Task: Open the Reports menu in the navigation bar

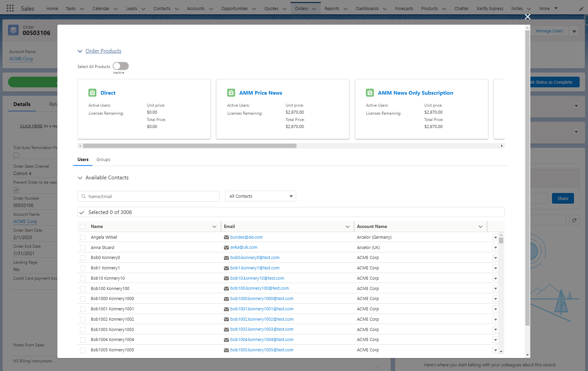Action: tap(336, 8)
